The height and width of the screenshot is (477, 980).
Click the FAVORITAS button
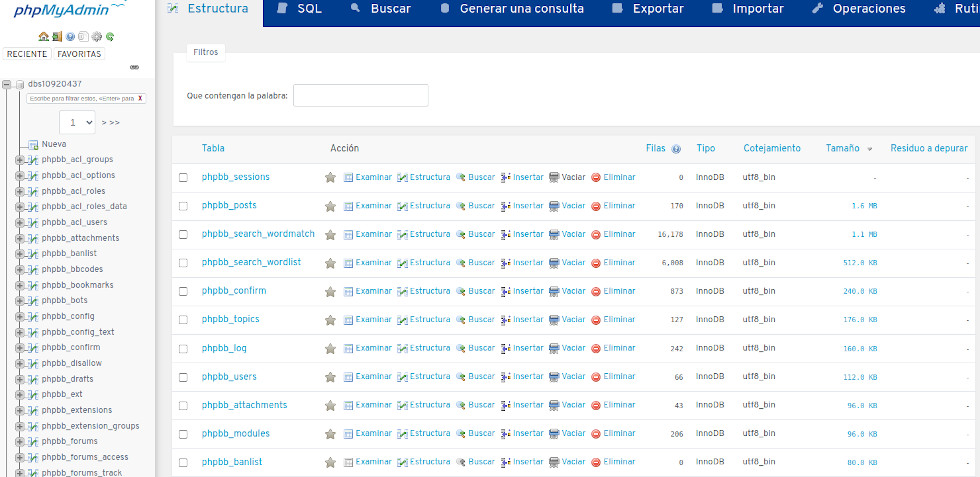click(78, 54)
